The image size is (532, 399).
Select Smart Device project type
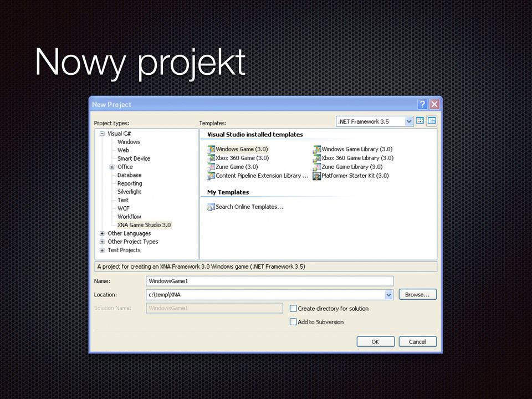point(134,158)
